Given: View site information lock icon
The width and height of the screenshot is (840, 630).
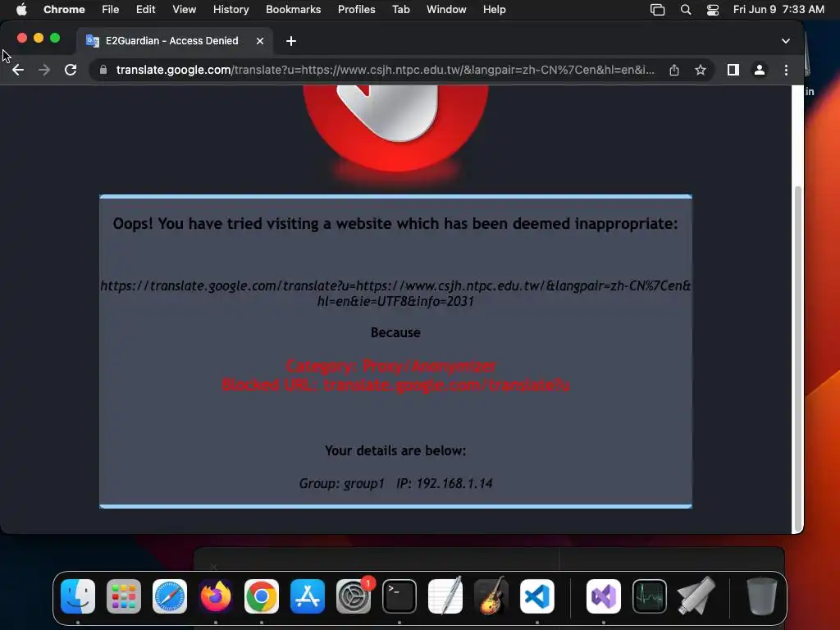Looking at the screenshot, I should coord(103,71).
